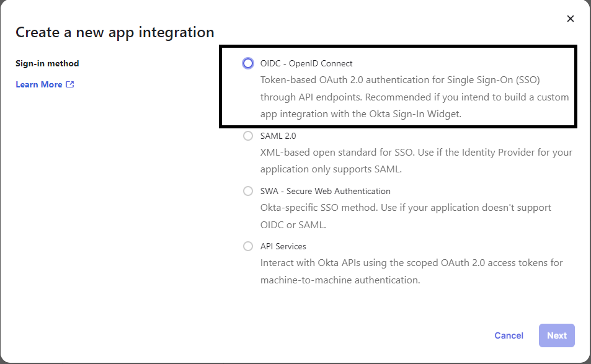Choose the SAML 2.0 radio button
Image resolution: width=591 pixels, height=364 pixels.
[248, 136]
